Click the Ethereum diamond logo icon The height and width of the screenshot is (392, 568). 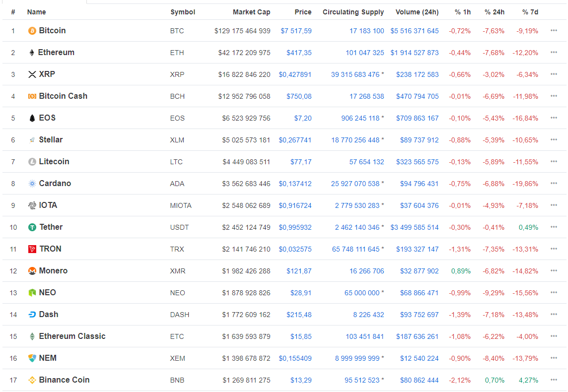32,53
